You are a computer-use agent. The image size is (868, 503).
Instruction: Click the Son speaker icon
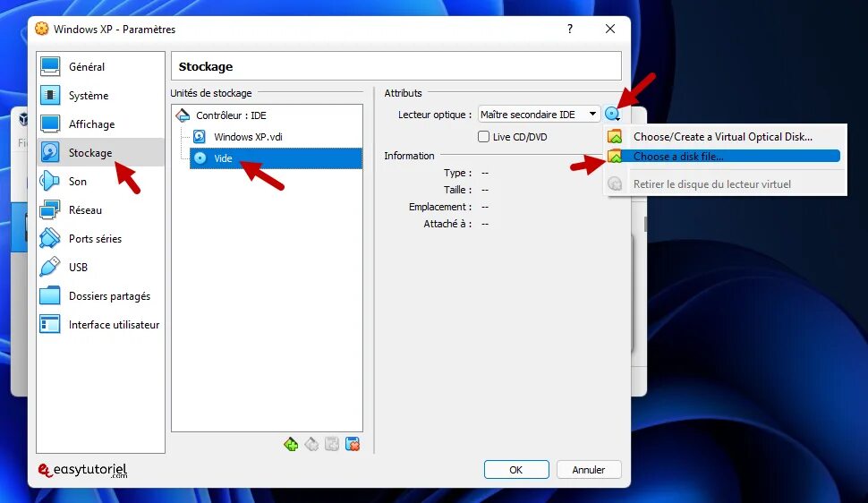[50, 181]
